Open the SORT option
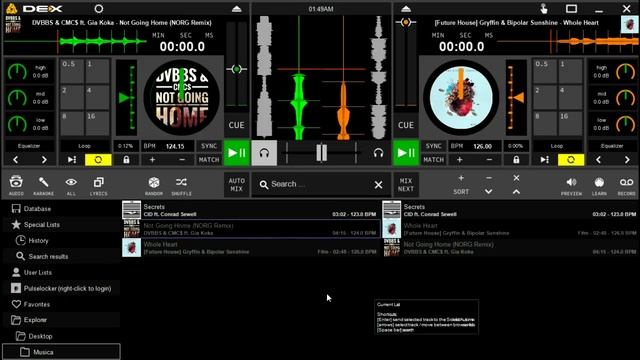640x360 pixels. pos(461,192)
